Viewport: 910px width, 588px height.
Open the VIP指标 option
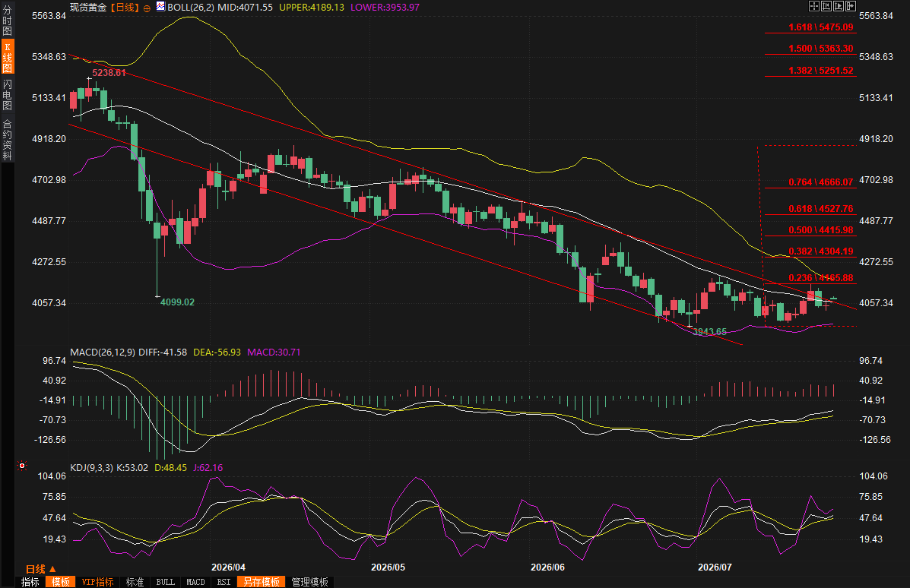pyautogui.click(x=97, y=582)
